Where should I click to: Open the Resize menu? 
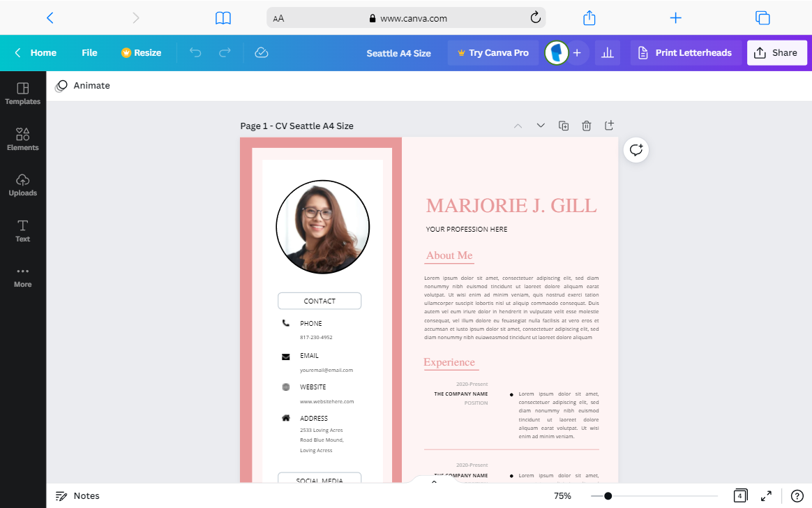click(141, 53)
